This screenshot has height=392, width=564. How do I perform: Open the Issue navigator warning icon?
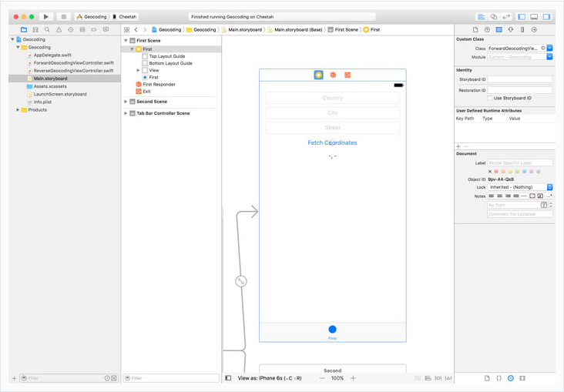[59, 29]
